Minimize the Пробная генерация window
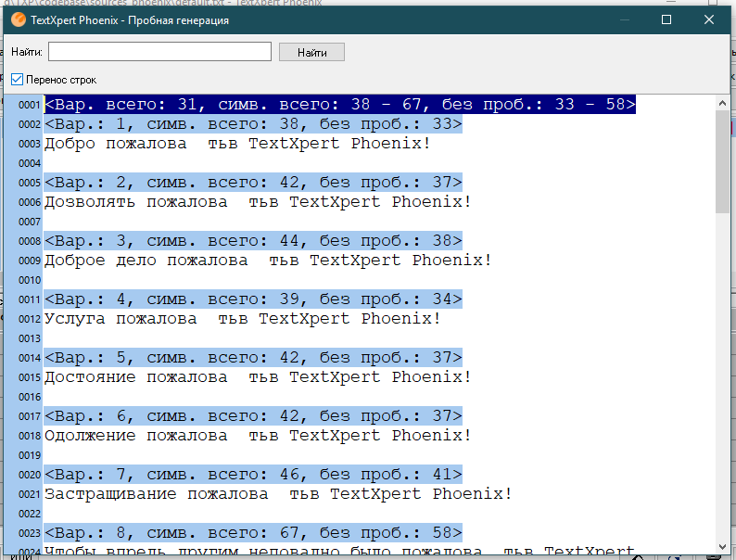This screenshot has width=736, height=560. click(x=624, y=19)
